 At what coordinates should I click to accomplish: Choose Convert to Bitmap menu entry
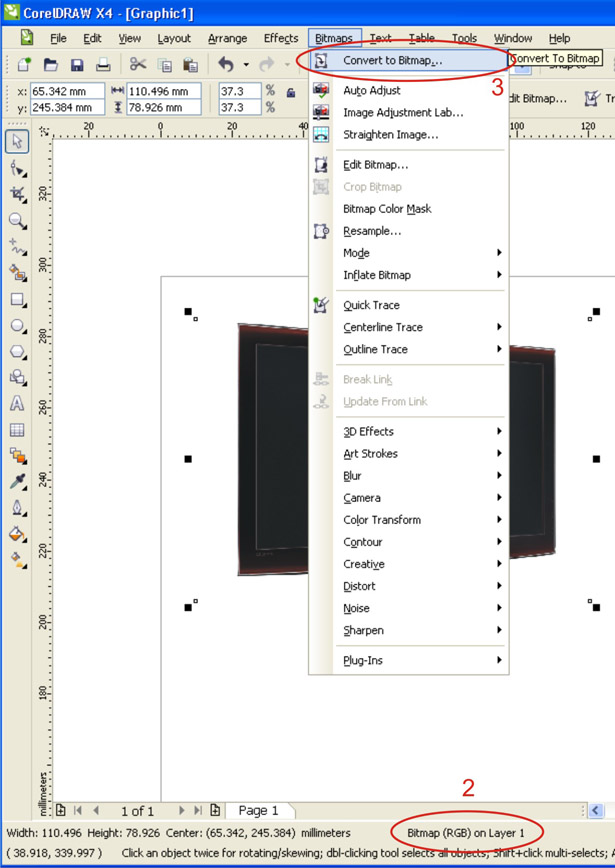tap(409, 60)
